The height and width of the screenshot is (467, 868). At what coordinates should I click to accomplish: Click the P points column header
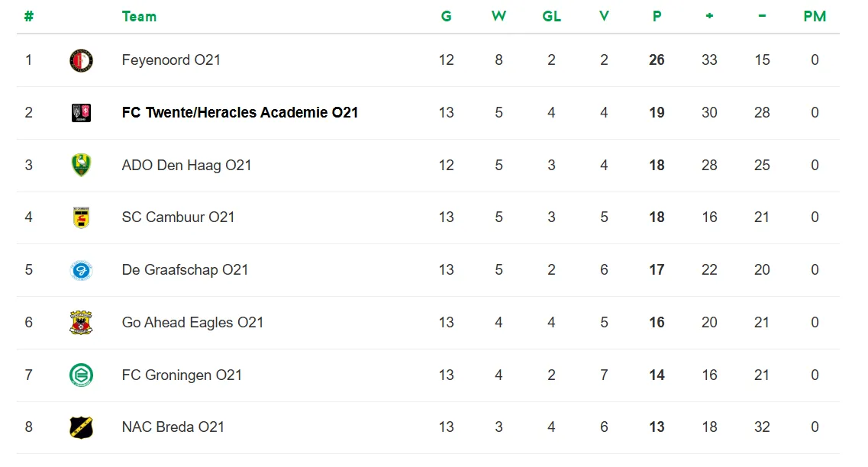(x=657, y=16)
